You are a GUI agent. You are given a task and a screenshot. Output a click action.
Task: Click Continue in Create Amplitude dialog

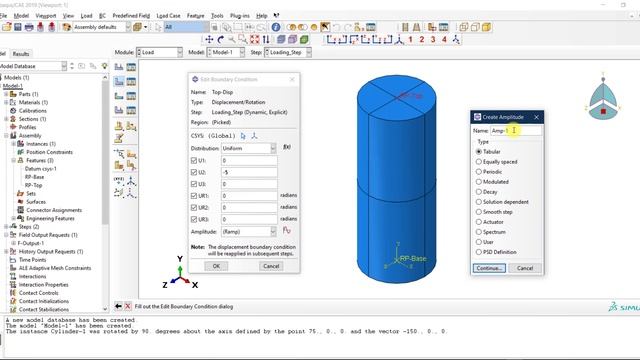[489, 268]
